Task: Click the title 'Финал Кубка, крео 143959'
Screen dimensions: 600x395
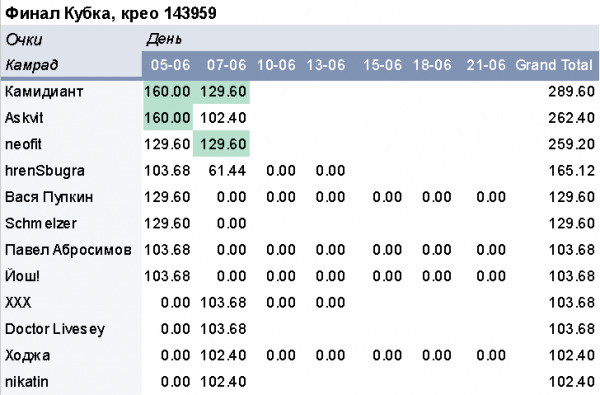Action: pos(111,13)
